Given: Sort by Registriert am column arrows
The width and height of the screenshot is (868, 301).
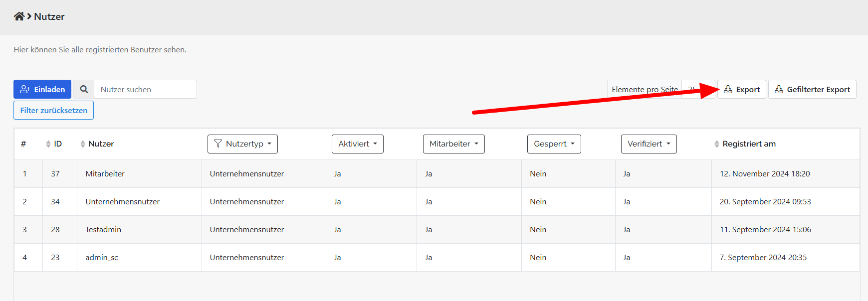Looking at the screenshot, I should coord(717,144).
